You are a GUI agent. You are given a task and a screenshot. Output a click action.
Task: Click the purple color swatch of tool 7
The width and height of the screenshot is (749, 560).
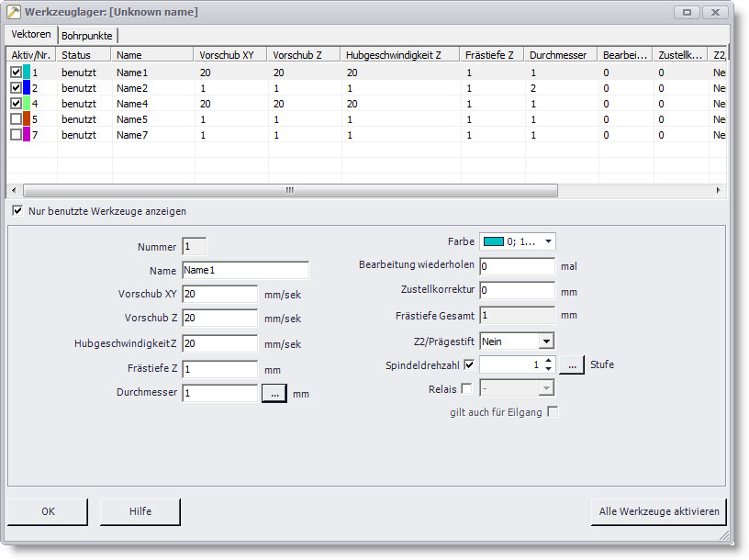tap(28, 135)
